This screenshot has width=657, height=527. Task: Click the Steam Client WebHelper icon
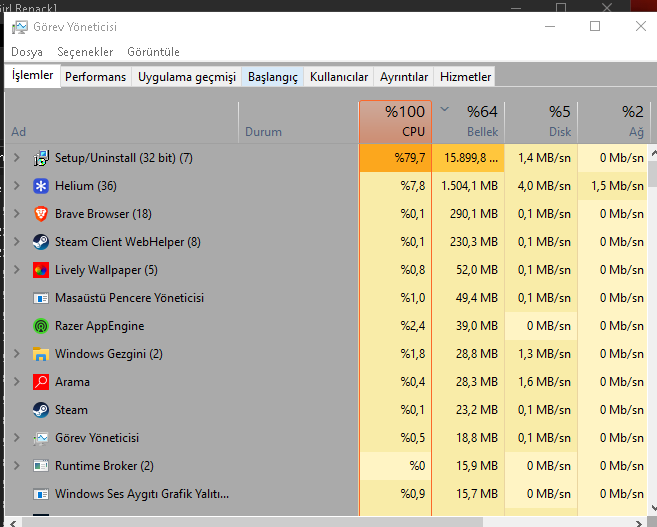pos(41,242)
